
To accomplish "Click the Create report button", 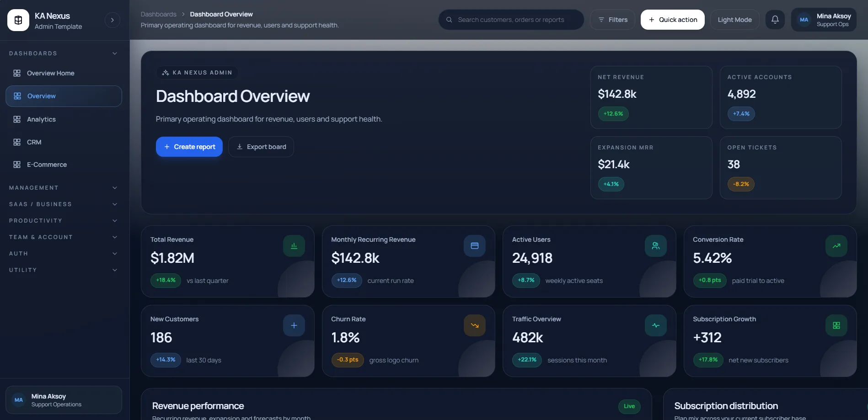I will pos(189,147).
